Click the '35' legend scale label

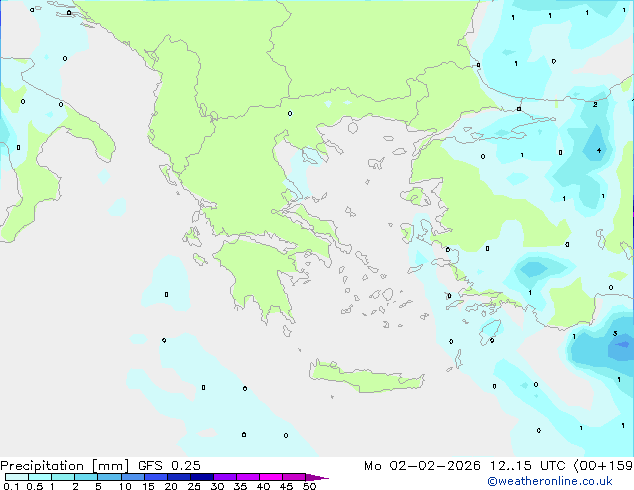point(241,486)
